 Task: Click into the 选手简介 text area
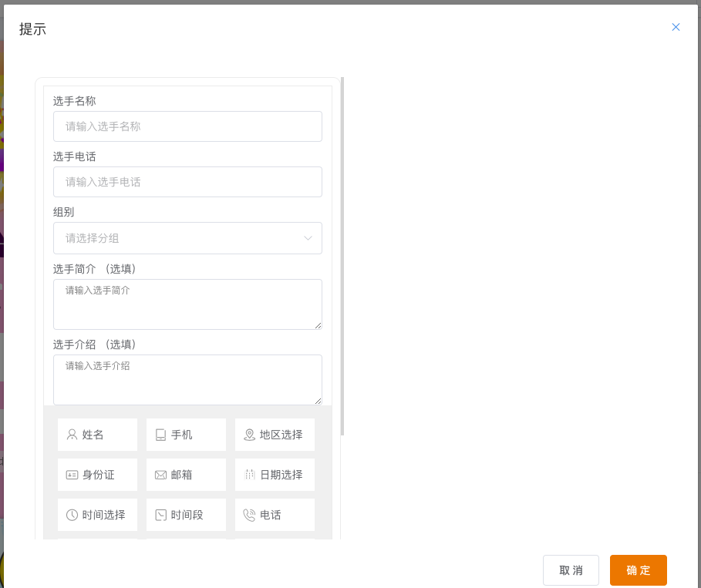[187, 304]
